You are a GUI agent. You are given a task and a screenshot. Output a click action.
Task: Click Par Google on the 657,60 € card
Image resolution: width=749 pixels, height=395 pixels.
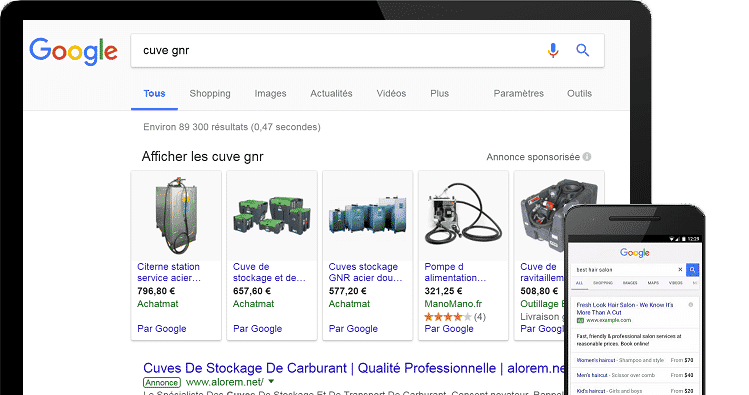tap(257, 329)
